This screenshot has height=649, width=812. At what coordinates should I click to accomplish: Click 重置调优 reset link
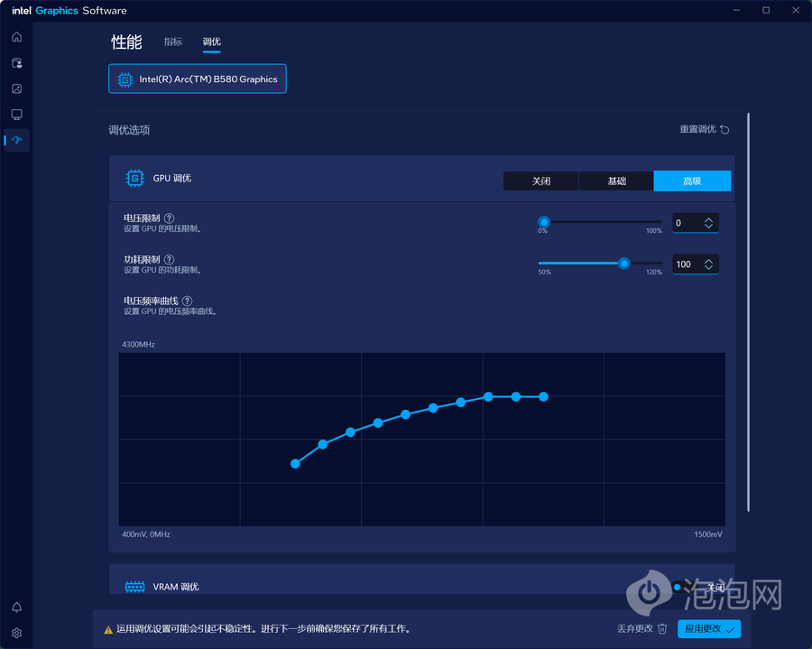click(x=704, y=129)
